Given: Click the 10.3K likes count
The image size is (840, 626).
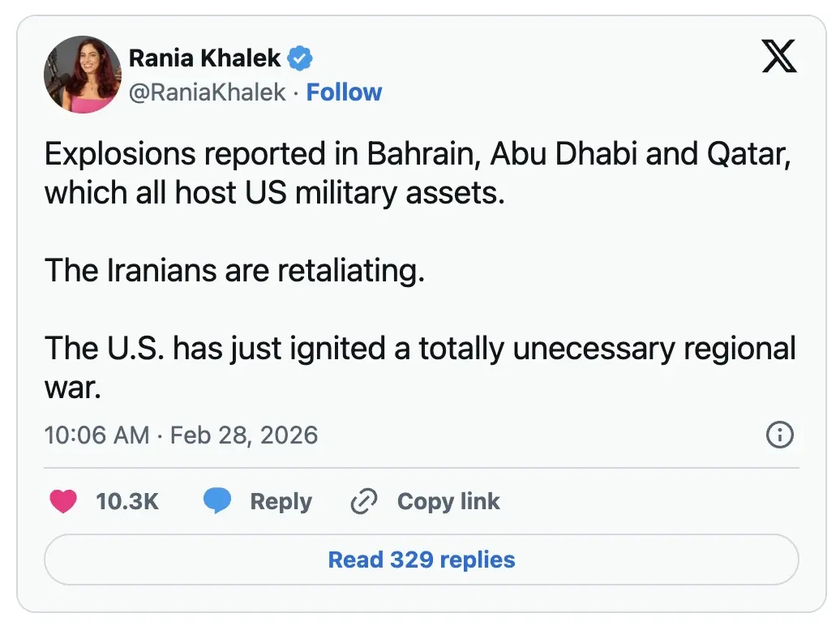Looking at the screenshot, I should click(x=127, y=502).
